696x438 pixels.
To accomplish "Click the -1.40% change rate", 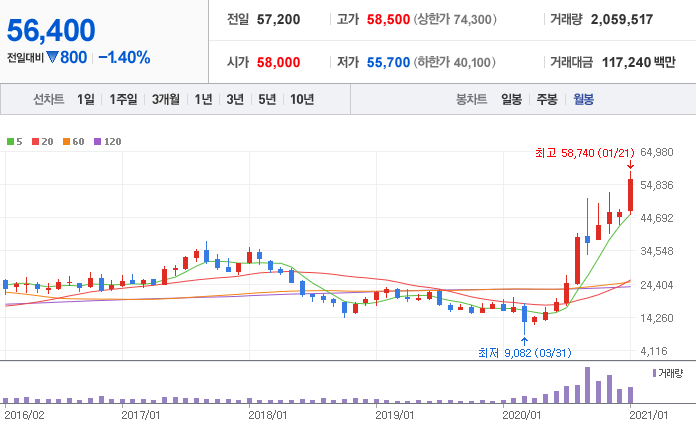I will [124, 57].
